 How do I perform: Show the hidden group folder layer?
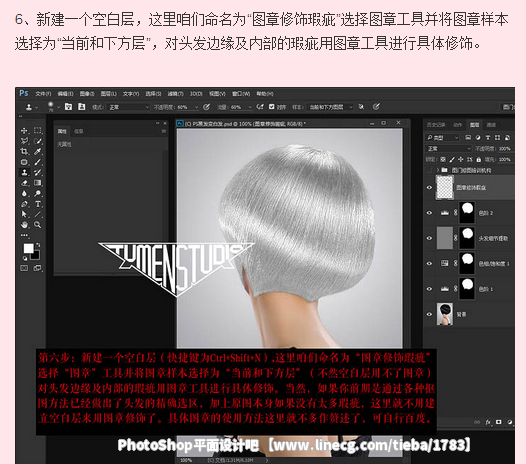[429, 170]
